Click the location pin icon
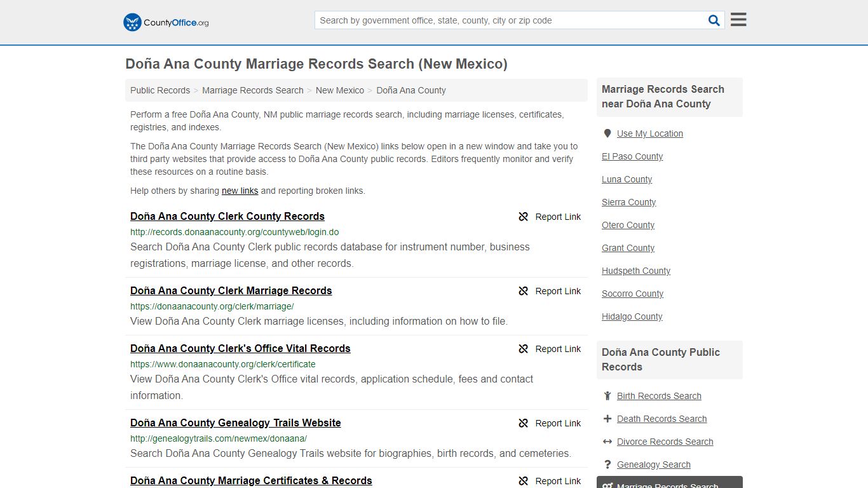The height and width of the screenshot is (488, 868). point(607,133)
